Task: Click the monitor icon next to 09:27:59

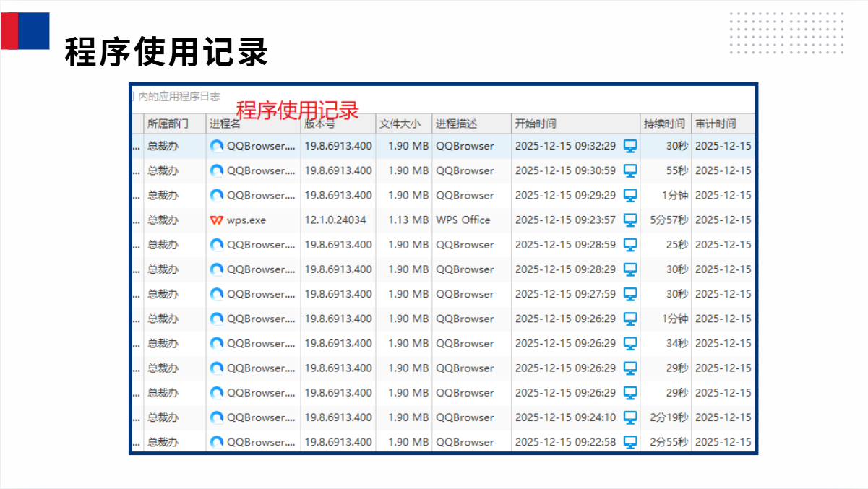Action: coord(630,294)
